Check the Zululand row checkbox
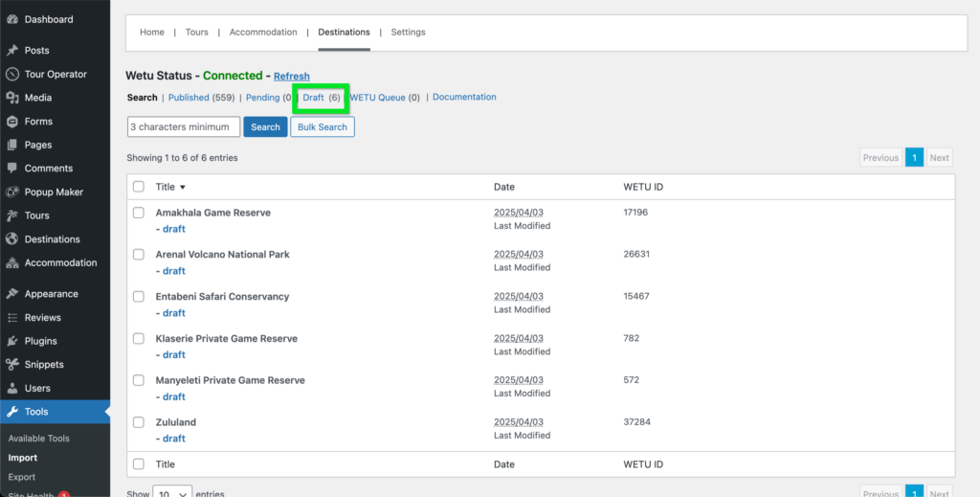 [139, 422]
